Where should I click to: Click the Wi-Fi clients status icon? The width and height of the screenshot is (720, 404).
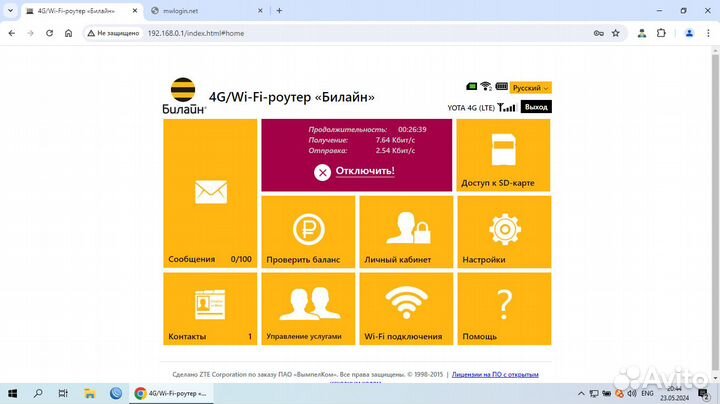pos(486,86)
